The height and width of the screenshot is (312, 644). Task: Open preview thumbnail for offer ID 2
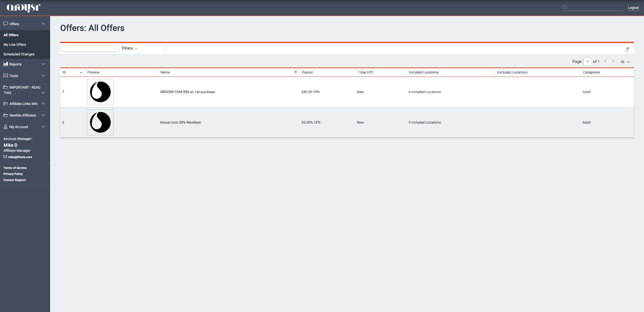click(x=100, y=122)
